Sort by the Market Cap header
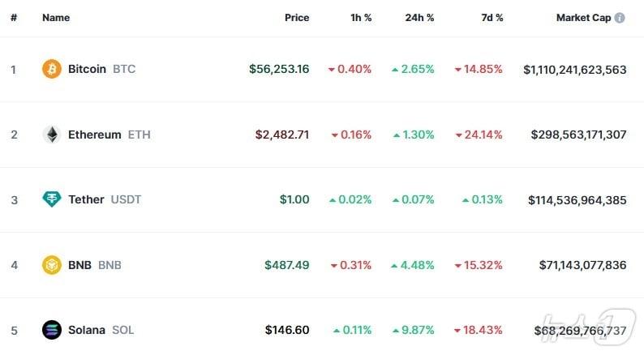Image resolution: width=644 pixels, height=355 pixels. point(583,17)
